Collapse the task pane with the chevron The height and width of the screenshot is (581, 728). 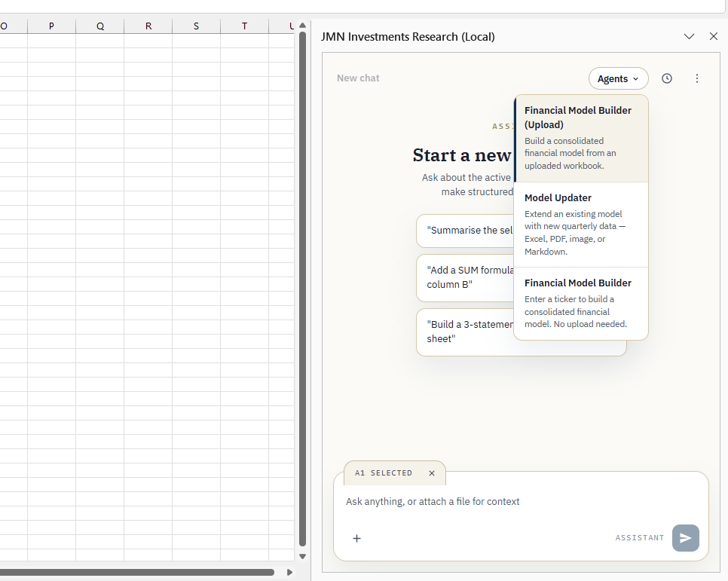[x=689, y=36]
